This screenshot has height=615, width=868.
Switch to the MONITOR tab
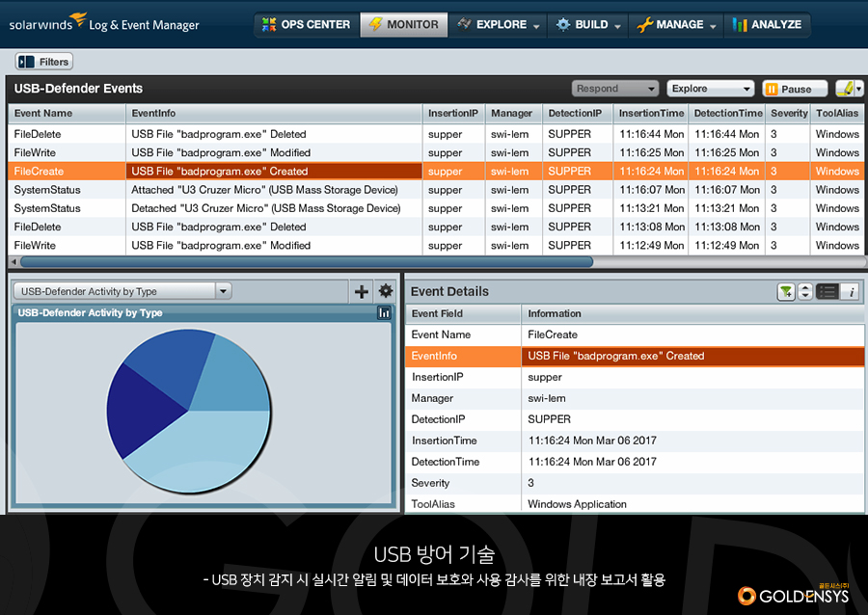click(x=404, y=25)
